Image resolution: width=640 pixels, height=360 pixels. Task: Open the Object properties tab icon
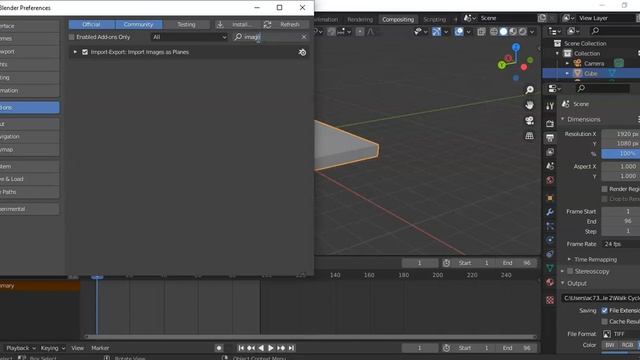point(550,198)
